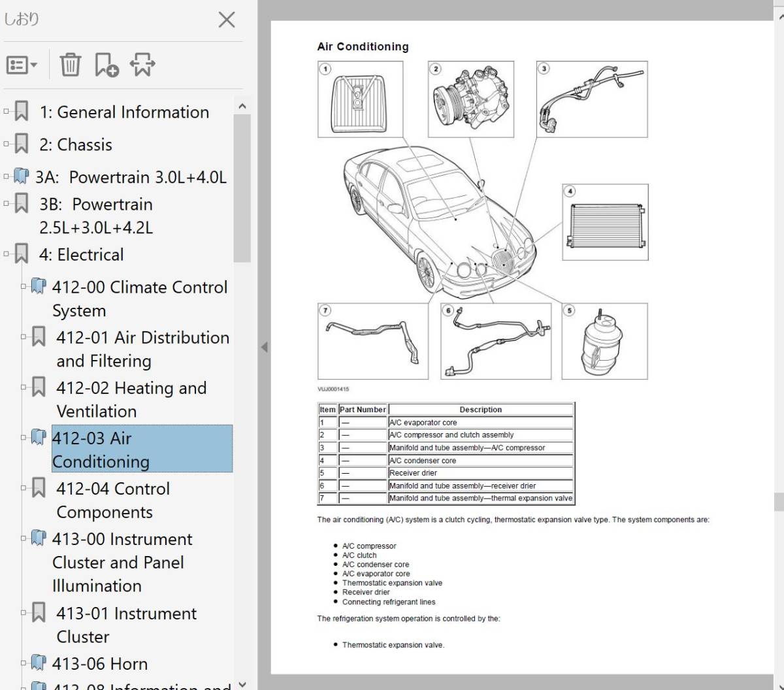Click the A/C compressor thumbnail 2

click(471, 99)
